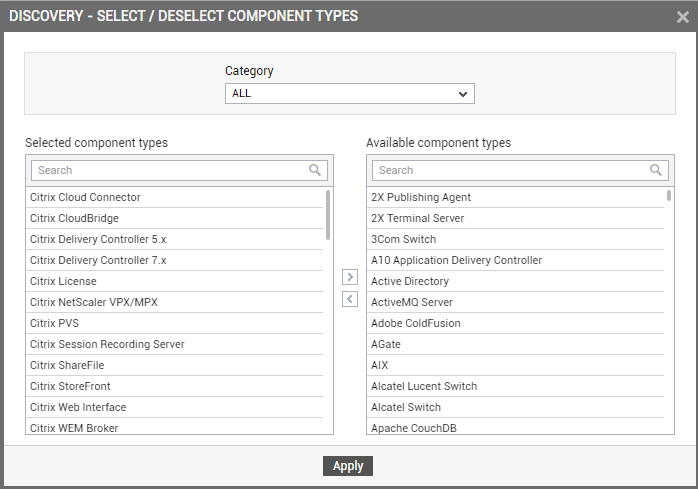698x489 pixels.
Task: Focus the Selected component types search field
Action: [179, 170]
